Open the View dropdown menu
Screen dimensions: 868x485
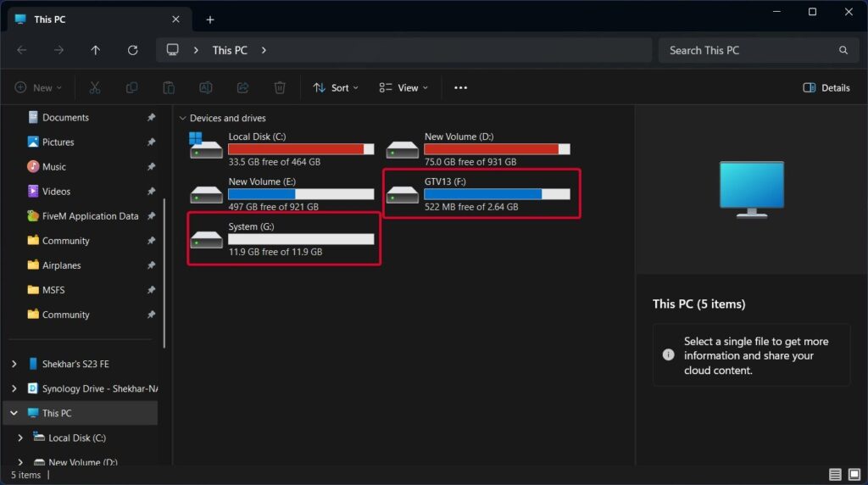coord(403,87)
